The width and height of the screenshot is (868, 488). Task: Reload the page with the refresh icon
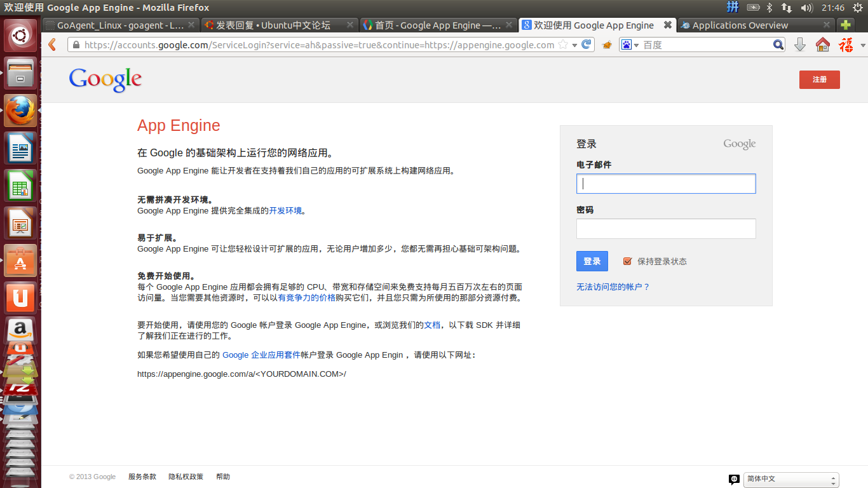point(587,45)
